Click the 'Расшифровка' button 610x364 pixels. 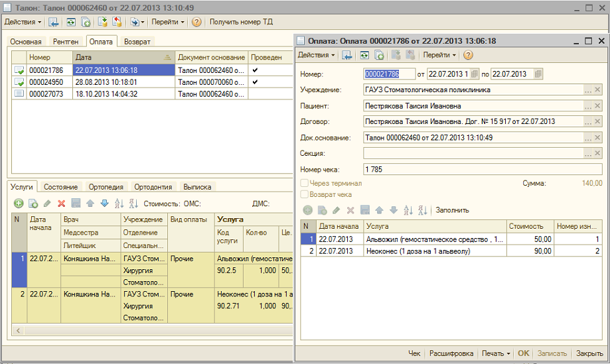point(451,353)
